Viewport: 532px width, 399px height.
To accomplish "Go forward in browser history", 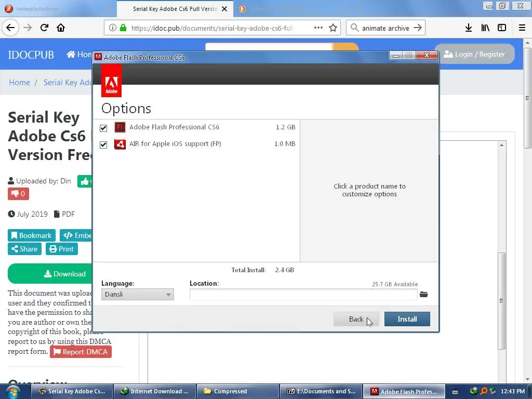I will (x=28, y=28).
